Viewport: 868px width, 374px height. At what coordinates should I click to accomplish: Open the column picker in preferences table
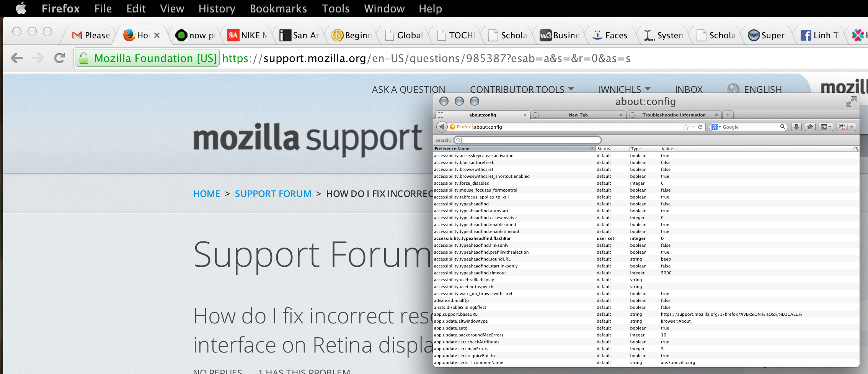coord(856,149)
